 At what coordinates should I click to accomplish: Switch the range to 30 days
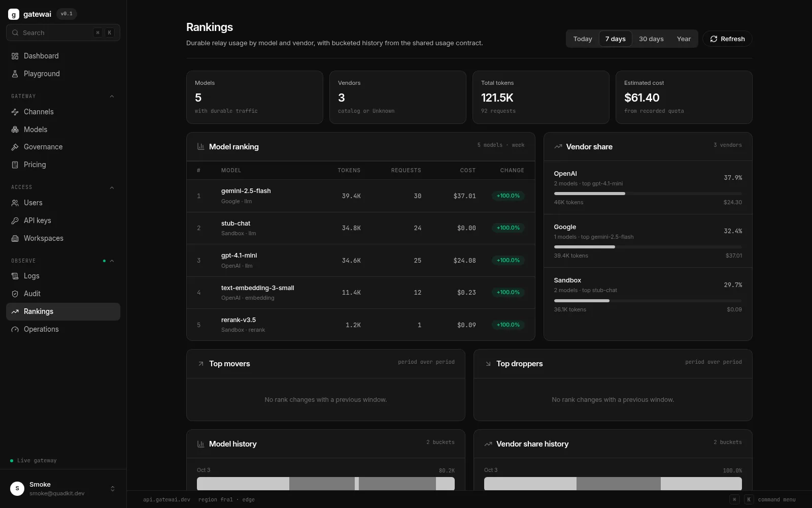click(x=651, y=39)
